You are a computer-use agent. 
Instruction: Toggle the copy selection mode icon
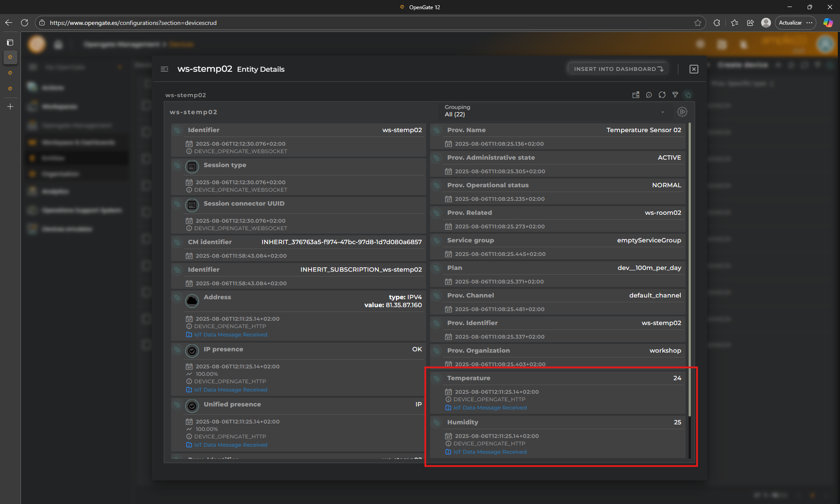click(x=688, y=95)
